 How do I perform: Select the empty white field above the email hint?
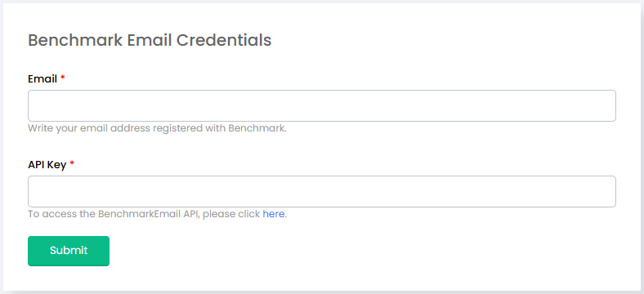click(x=321, y=105)
